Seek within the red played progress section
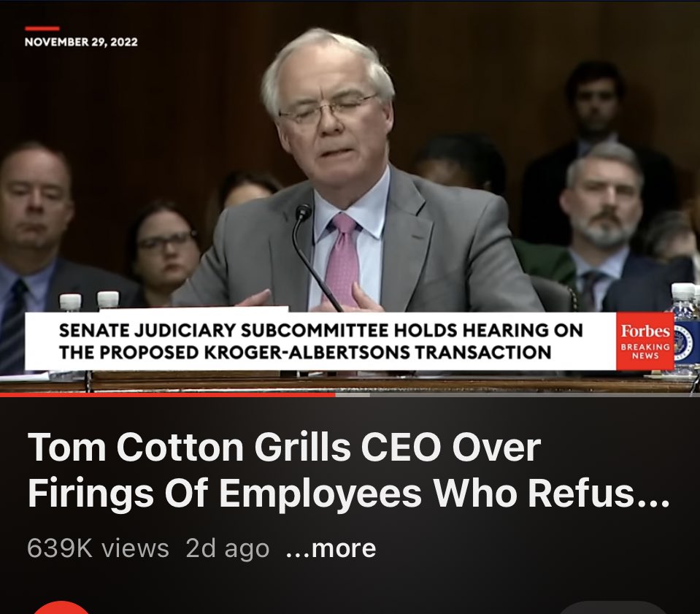 coord(167,395)
